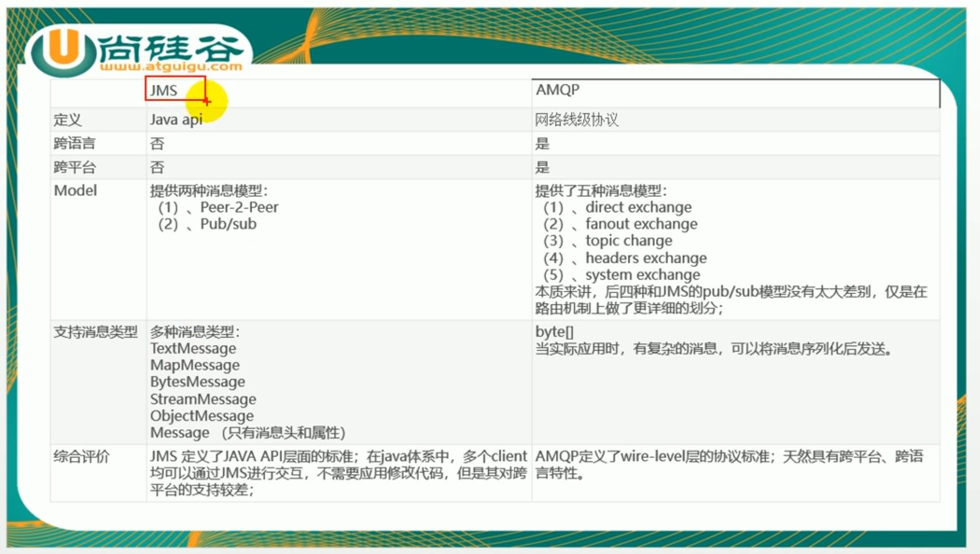980x554 pixels.
Task: Select the AMQP column header text
Action: [x=557, y=90]
